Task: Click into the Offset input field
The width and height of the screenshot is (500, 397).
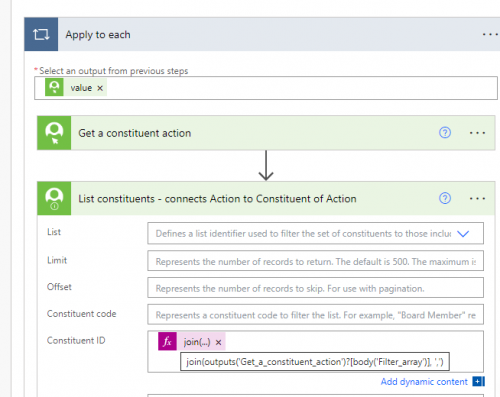Action: pos(315,288)
